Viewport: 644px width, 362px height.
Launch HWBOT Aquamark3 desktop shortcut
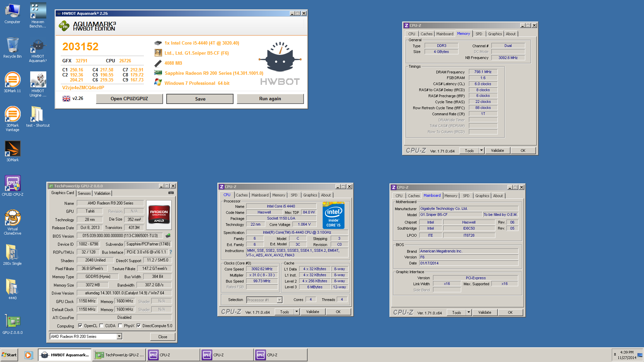pyautogui.click(x=38, y=50)
